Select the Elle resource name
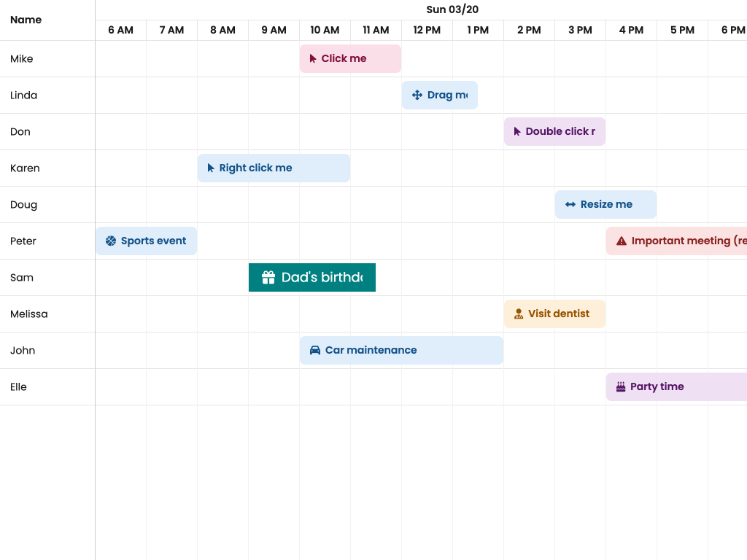 19,387
